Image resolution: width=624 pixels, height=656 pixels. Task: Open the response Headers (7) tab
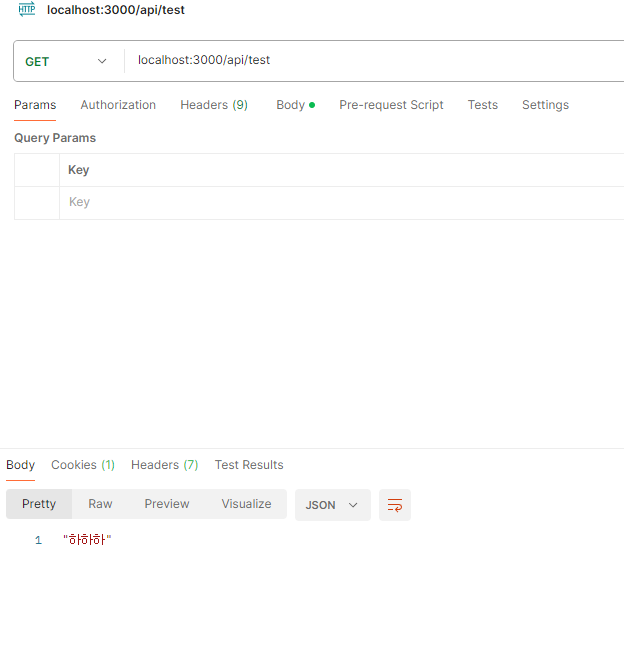[164, 465]
